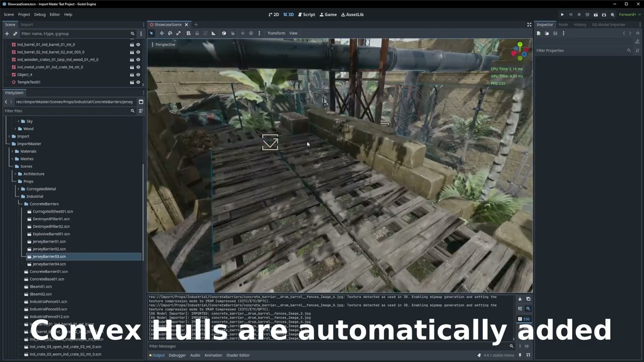Open the selectable nodes list tool
This screenshot has height=362, width=644.
pos(189,33)
